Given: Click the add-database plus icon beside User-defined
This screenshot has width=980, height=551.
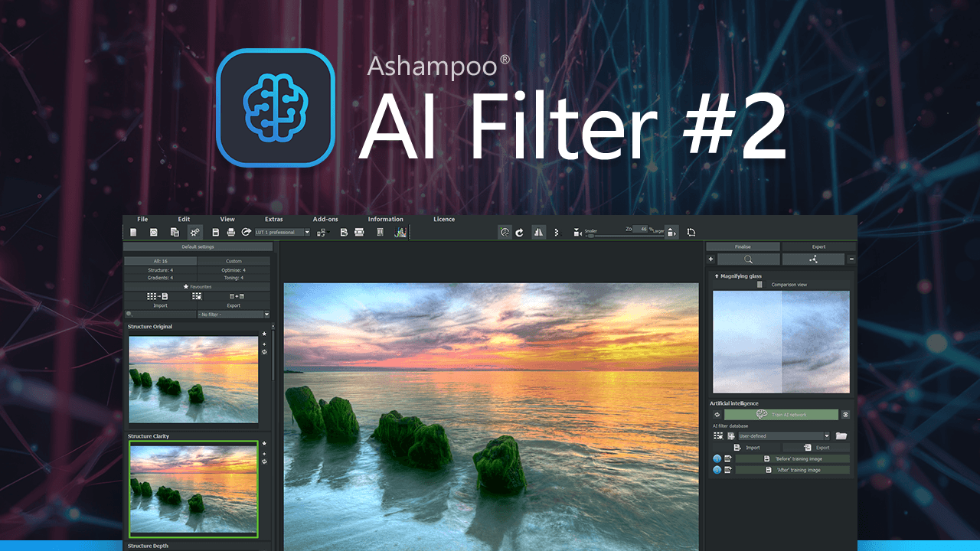Looking at the screenshot, I should click(731, 436).
